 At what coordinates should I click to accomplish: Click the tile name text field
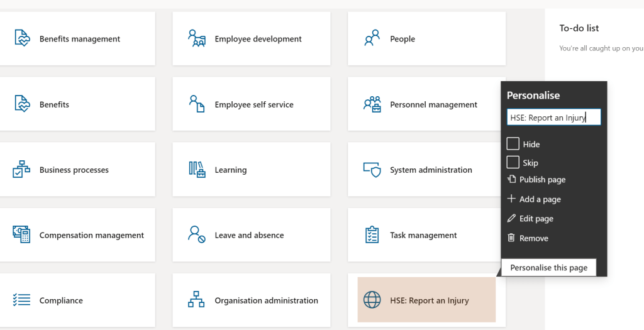coord(553,118)
